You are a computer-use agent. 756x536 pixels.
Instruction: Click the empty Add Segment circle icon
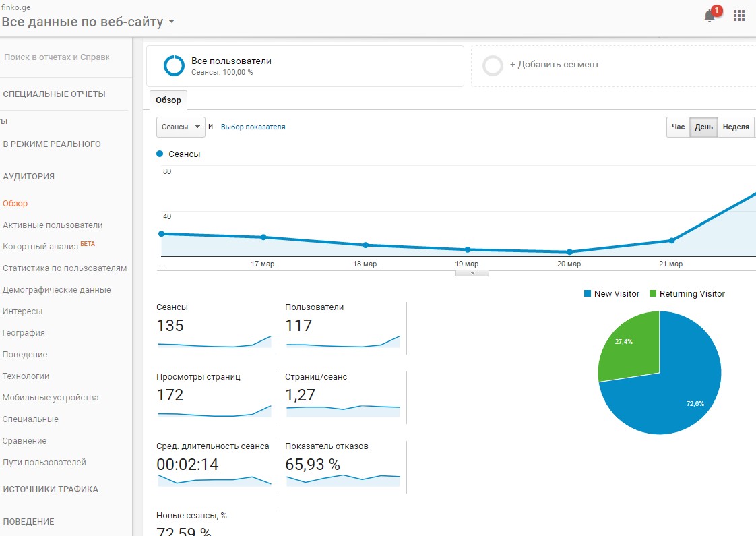point(493,65)
